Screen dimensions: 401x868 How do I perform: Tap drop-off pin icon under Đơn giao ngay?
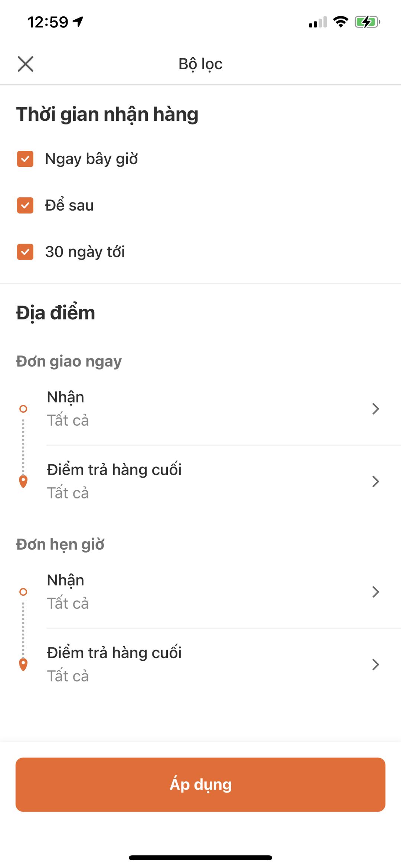click(23, 481)
